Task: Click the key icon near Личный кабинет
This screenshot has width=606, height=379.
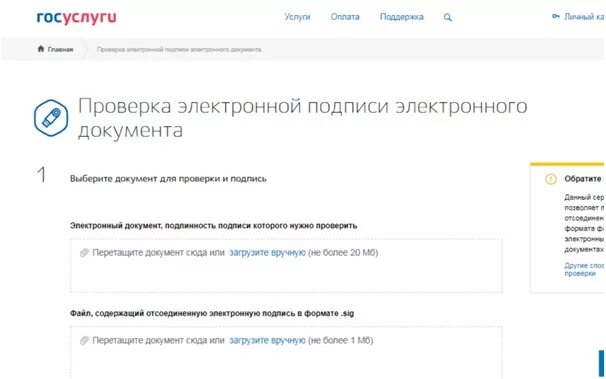Action: point(556,16)
